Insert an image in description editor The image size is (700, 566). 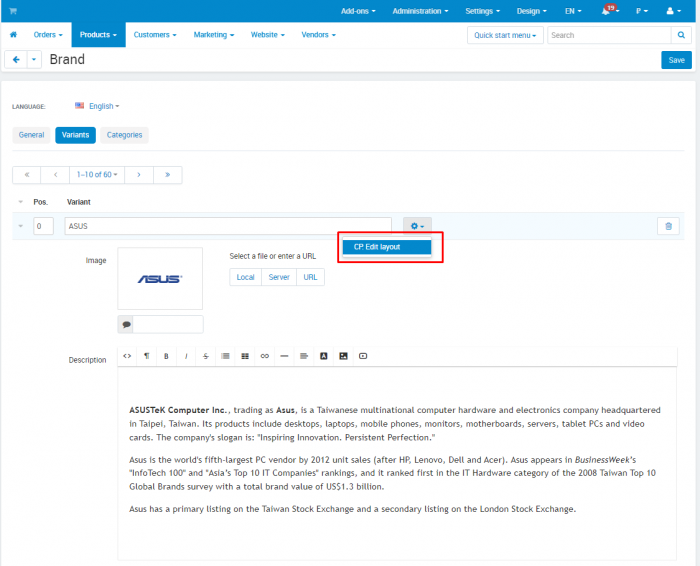point(343,356)
